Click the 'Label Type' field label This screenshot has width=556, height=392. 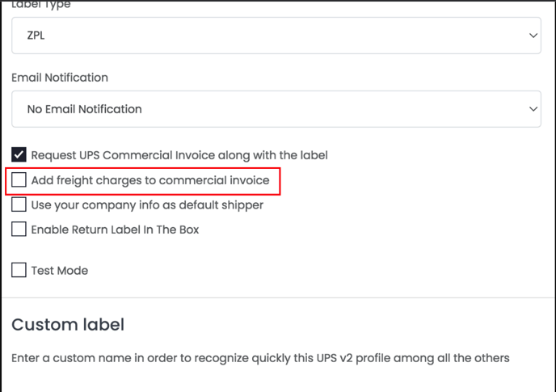[41, 5]
